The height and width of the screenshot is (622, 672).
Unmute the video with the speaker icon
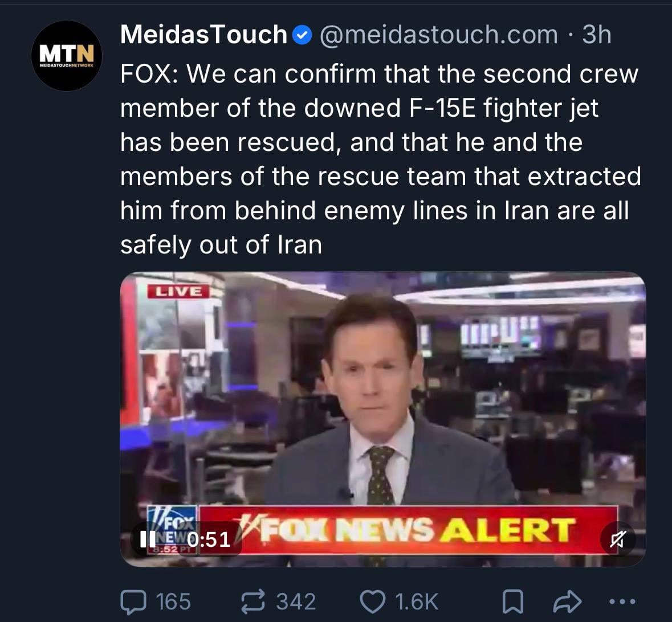pyautogui.click(x=618, y=538)
